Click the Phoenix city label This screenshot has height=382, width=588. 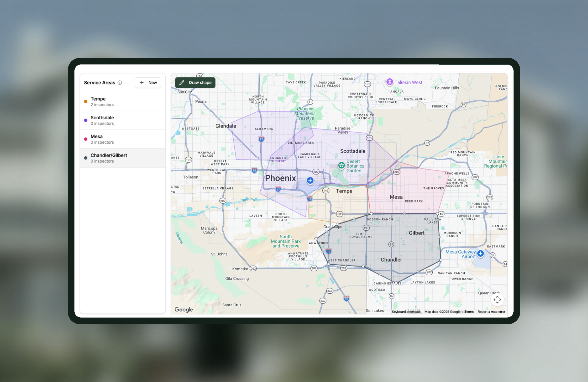(280, 178)
